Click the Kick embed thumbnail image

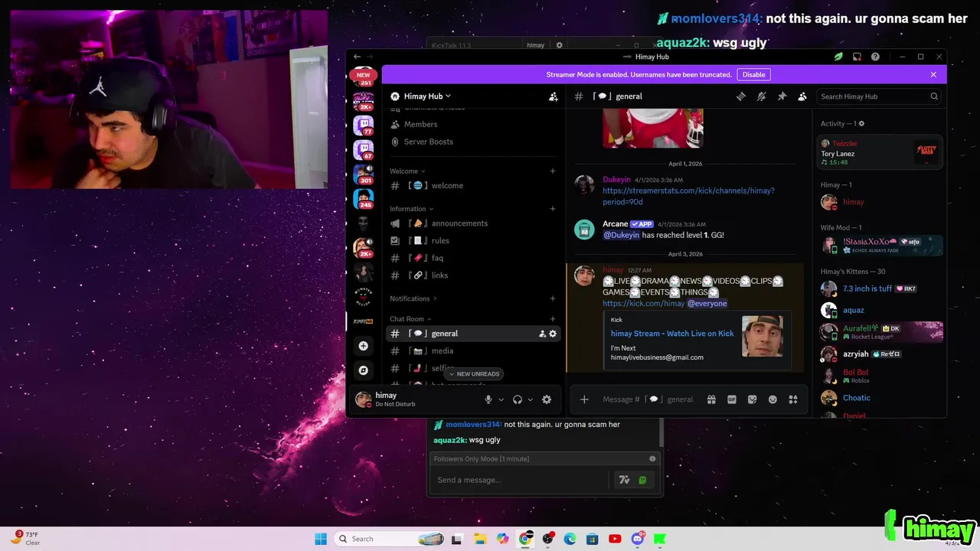[x=763, y=337]
